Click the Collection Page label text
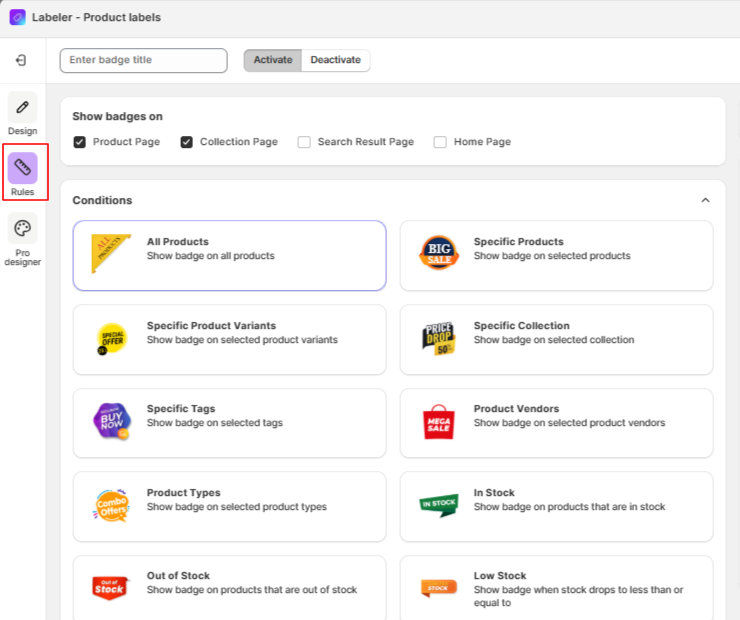 point(239,142)
